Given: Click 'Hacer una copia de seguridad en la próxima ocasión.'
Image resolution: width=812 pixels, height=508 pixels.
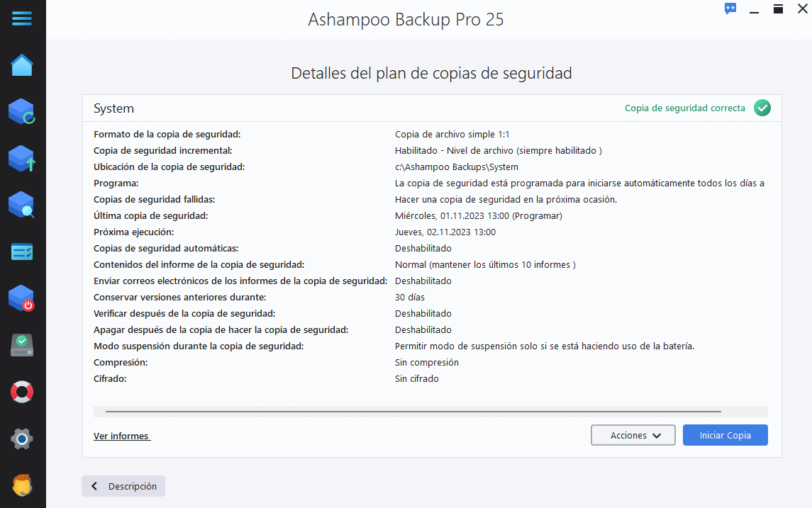Looking at the screenshot, I should [506, 200].
